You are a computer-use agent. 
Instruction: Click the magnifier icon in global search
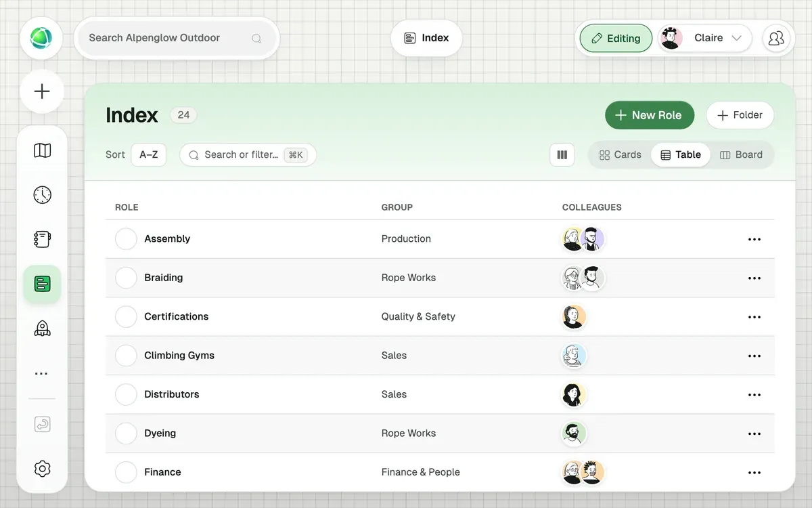click(256, 39)
